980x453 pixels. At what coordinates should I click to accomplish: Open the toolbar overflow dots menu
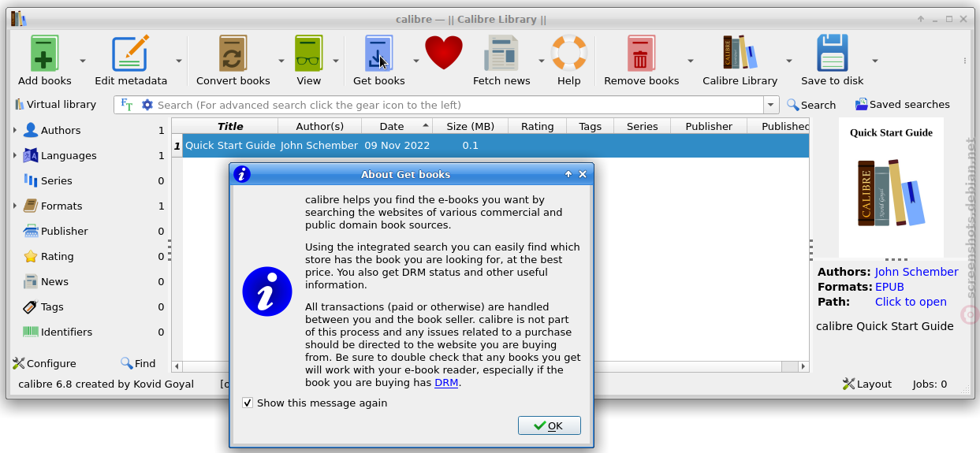pos(965,61)
